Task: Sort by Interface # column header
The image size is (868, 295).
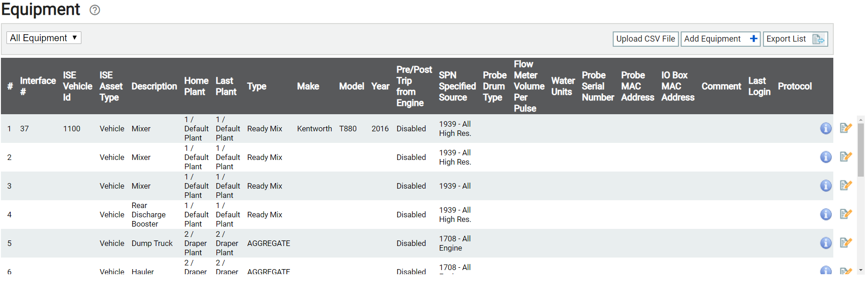Action: click(x=38, y=86)
